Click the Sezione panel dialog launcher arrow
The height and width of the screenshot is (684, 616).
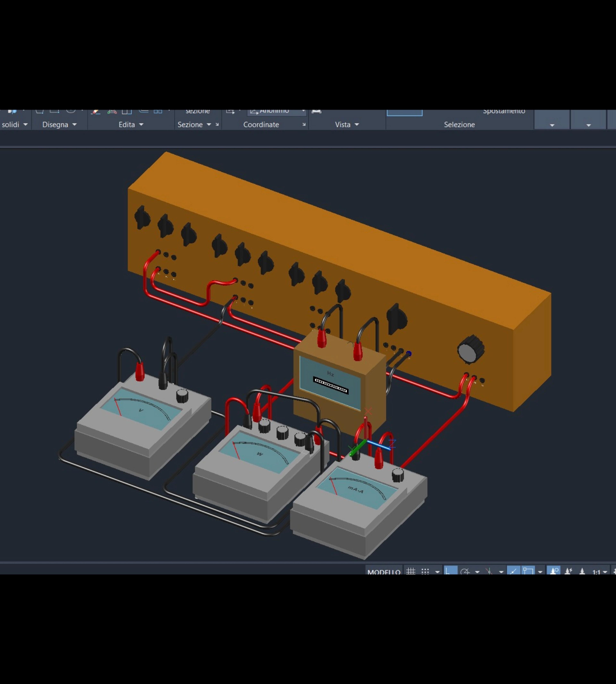pyautogui.click(x=217, y=125)
